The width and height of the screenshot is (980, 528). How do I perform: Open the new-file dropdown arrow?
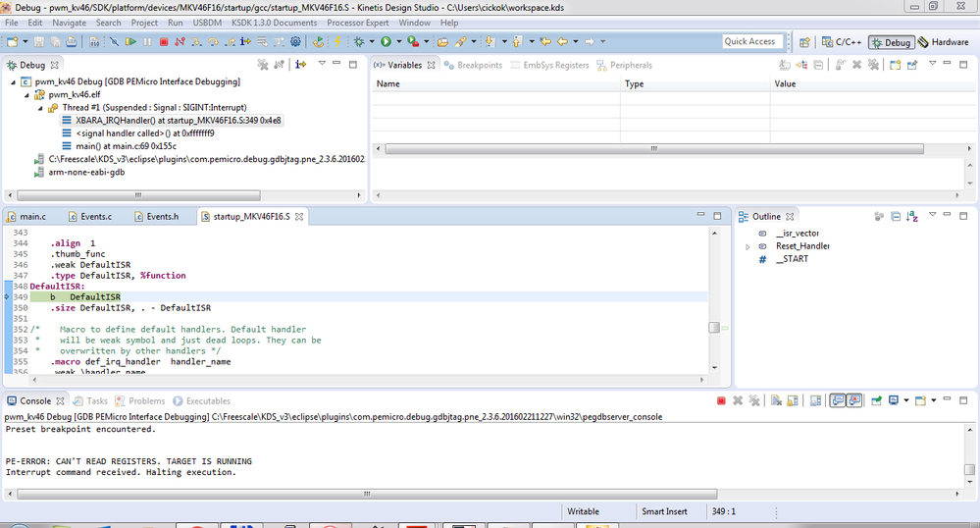pyautogui.click(x=25, y=42)
